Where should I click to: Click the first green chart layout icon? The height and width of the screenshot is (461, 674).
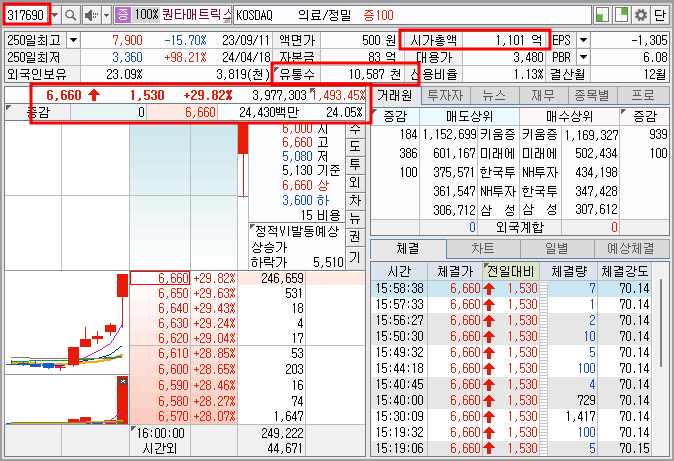pos(603,15)
